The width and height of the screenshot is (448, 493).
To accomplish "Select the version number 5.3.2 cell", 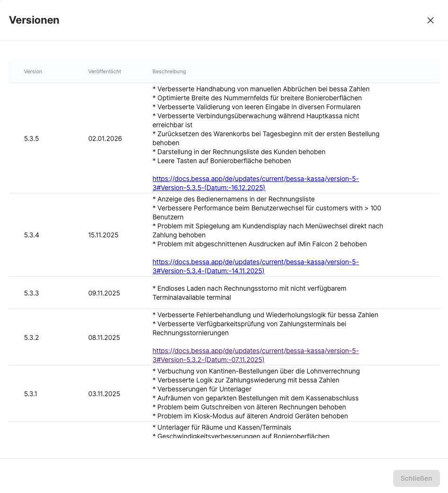I will point(32,337).
